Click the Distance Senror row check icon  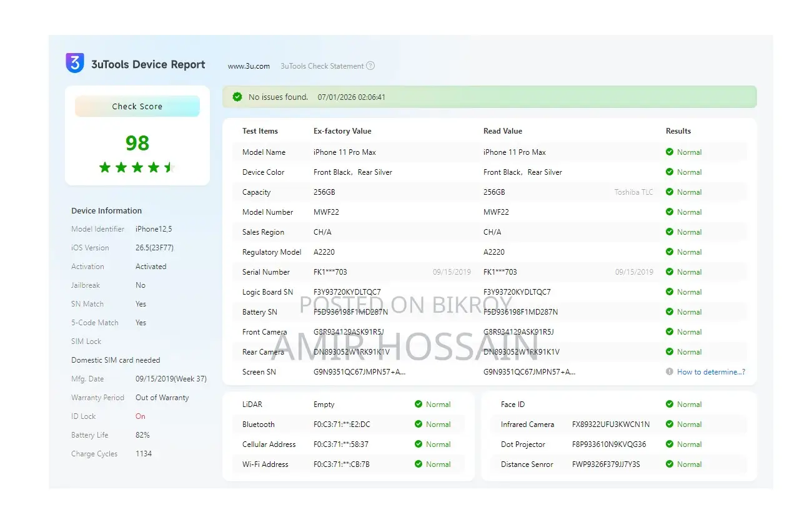670,464
